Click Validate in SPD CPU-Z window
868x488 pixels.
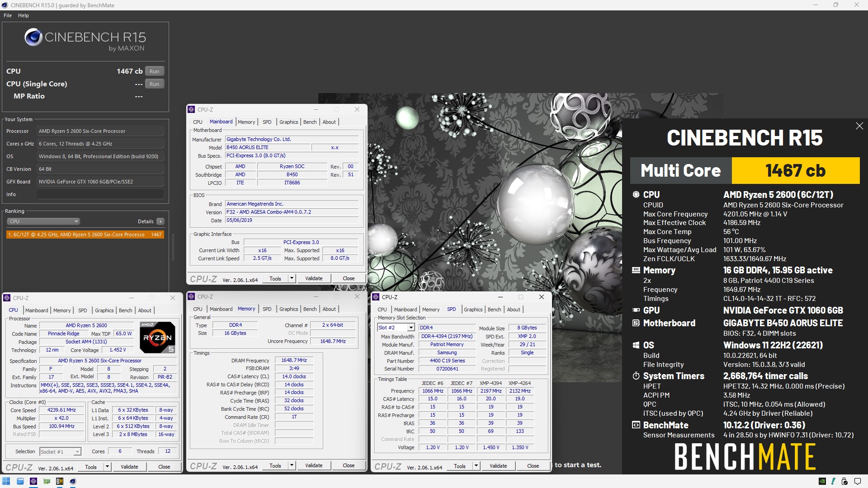(x=498, y=466)
